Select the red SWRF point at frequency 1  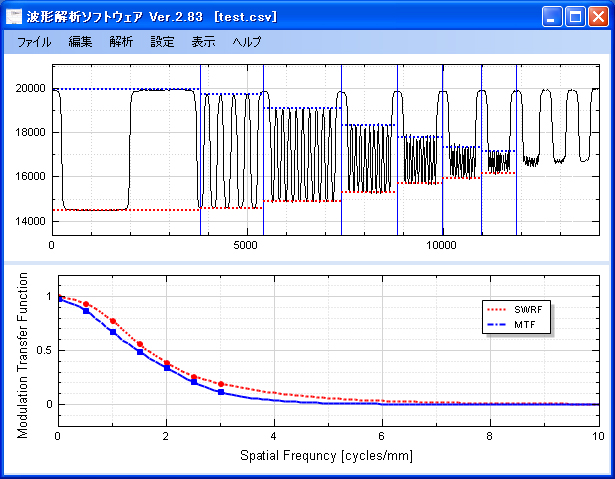pos(113,321)
